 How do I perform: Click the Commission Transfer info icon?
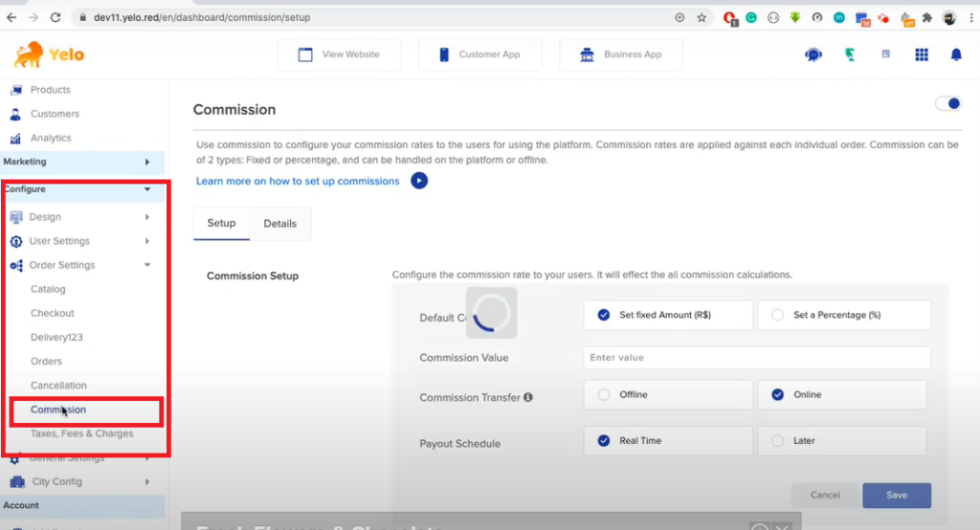528,397
